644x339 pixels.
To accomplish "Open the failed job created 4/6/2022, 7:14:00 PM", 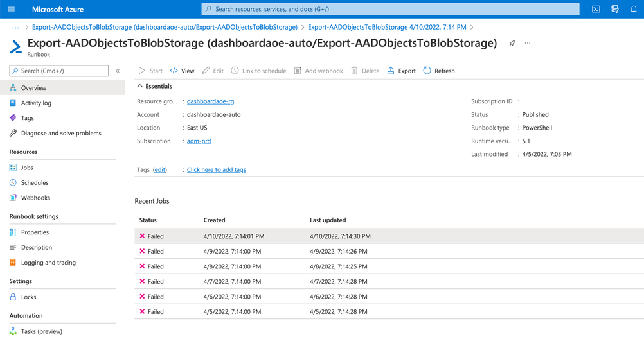I will (389, 297).
